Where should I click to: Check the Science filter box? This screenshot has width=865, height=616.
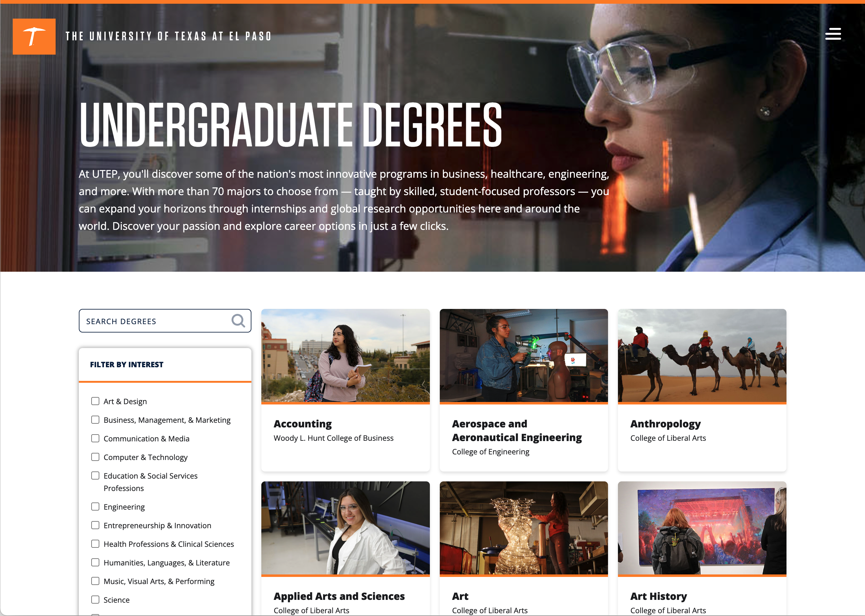tap(95, 600)
